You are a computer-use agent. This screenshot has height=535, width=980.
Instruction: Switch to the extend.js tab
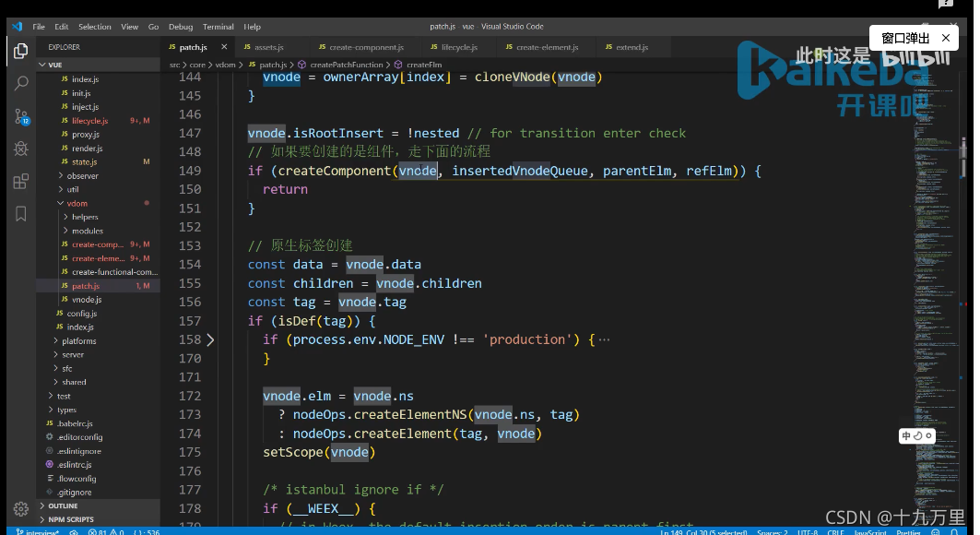coord(632,47)
